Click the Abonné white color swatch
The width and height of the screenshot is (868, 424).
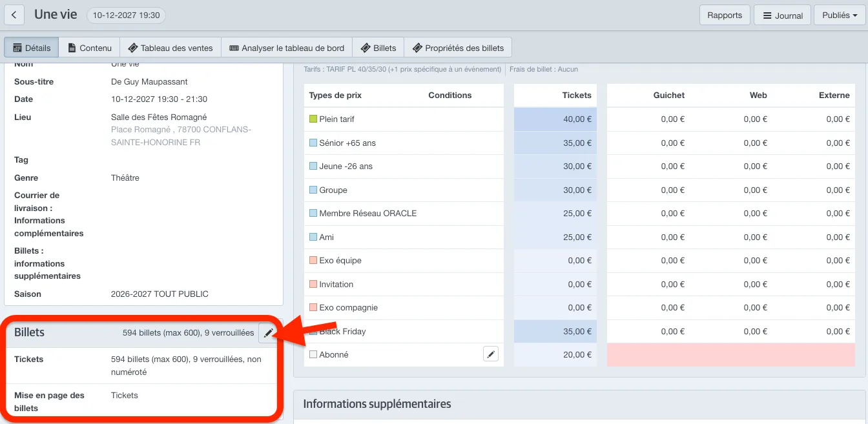click(x=313, y=354)
